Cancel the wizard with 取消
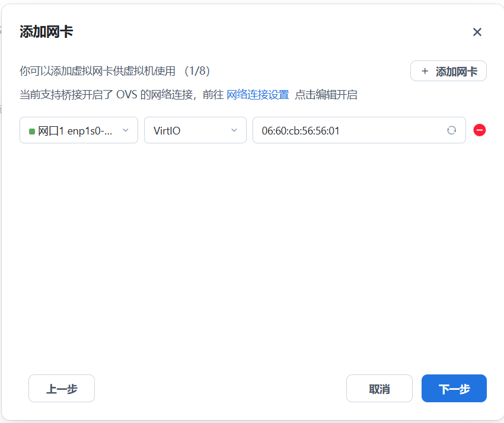 pos(379,389)
